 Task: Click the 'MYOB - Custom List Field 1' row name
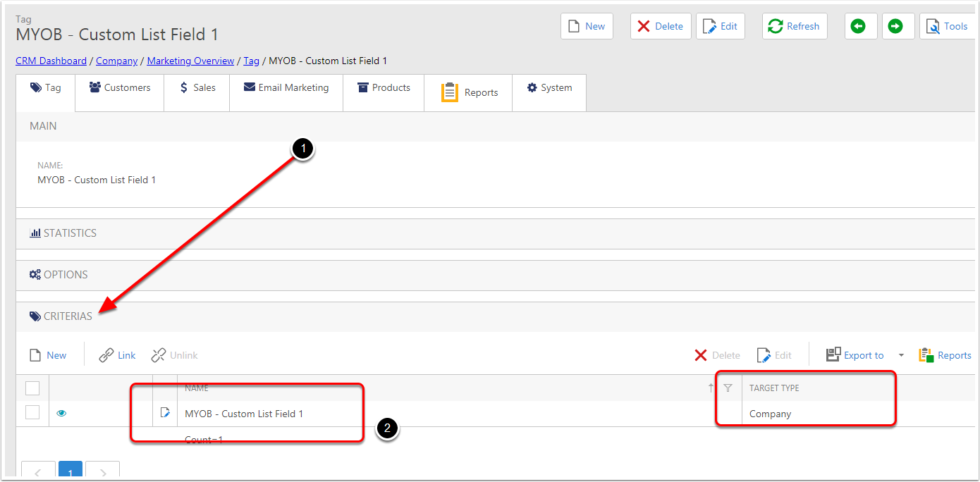point(244,414)
